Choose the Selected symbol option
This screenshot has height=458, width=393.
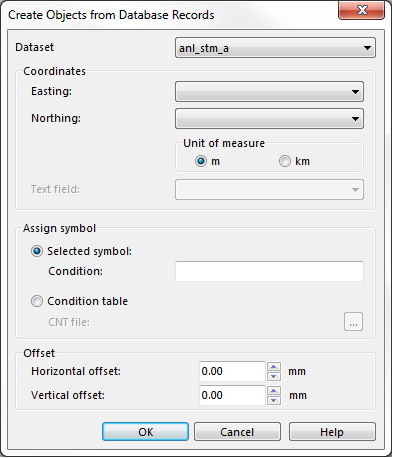click(x=37, y=251)
